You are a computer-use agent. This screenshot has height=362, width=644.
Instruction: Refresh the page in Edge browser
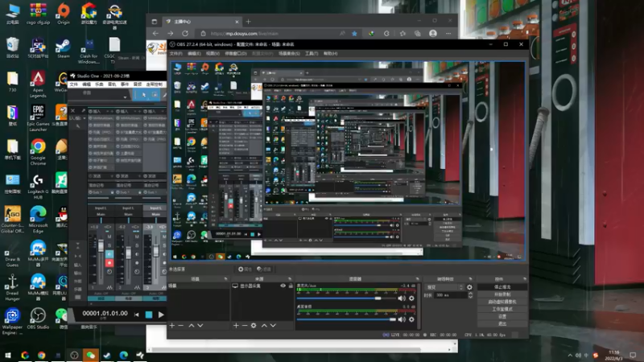coord(185,34)
